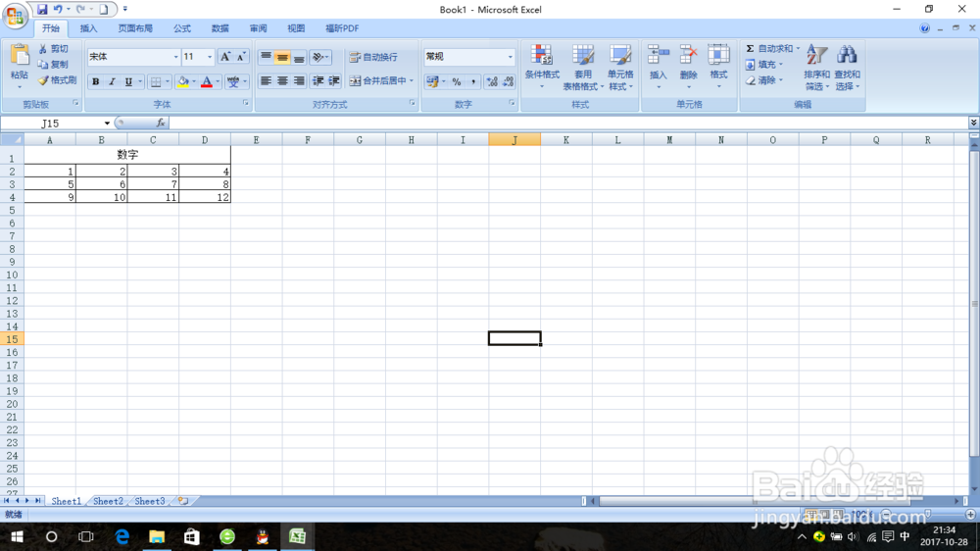Open the font group dialog launcher
The image size is (980, 551).
(246, 103)
